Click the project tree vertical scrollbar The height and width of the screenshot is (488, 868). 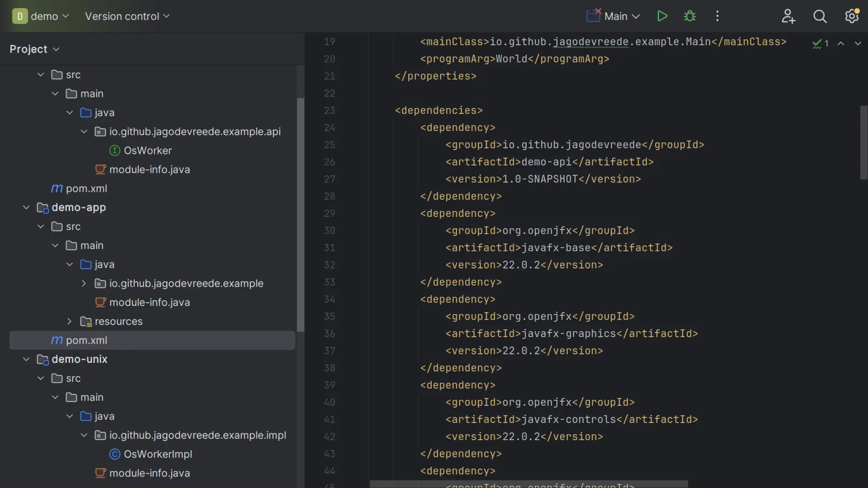pos(300,212)
